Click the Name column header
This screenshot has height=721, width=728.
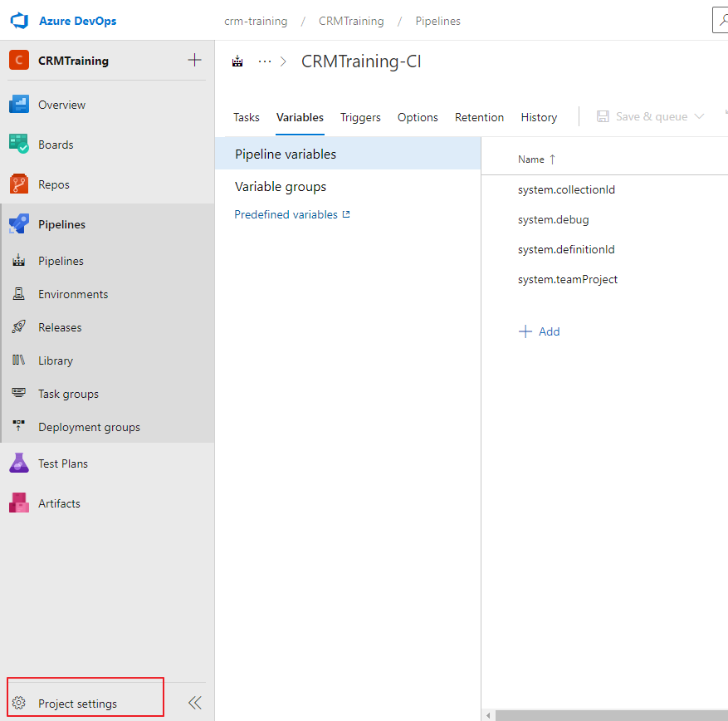pyautogui.click(x=530, y=159)
